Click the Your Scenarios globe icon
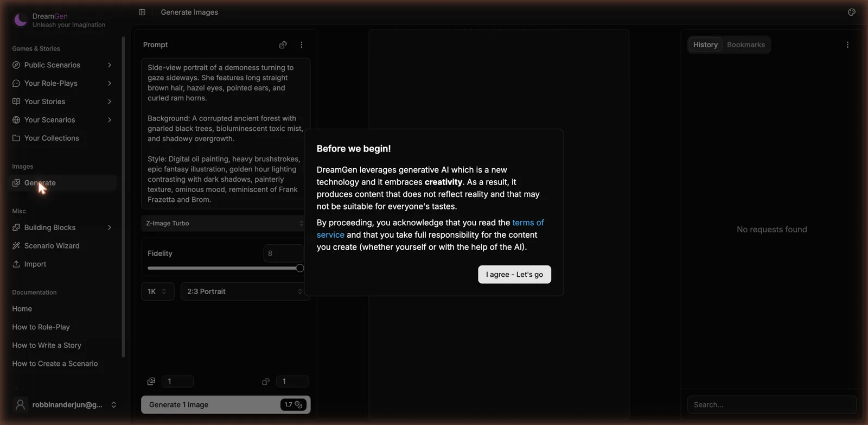The image size is (868, 425). coord(16,120)
